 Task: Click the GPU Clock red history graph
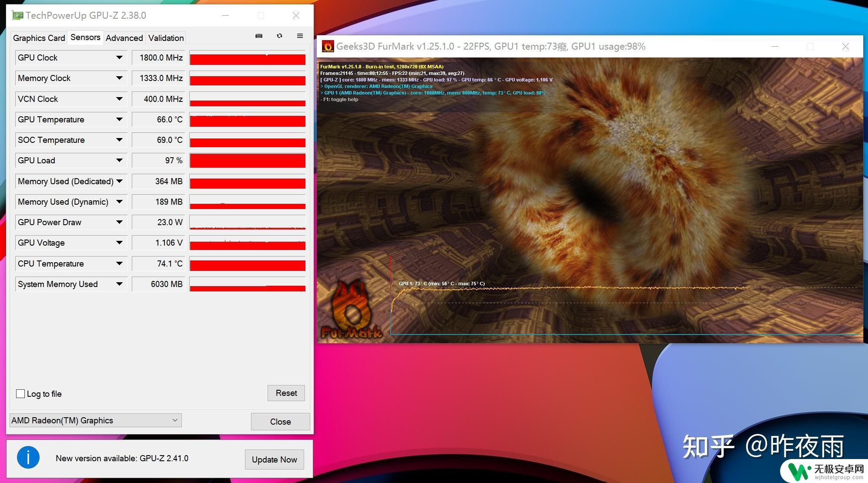248,58
